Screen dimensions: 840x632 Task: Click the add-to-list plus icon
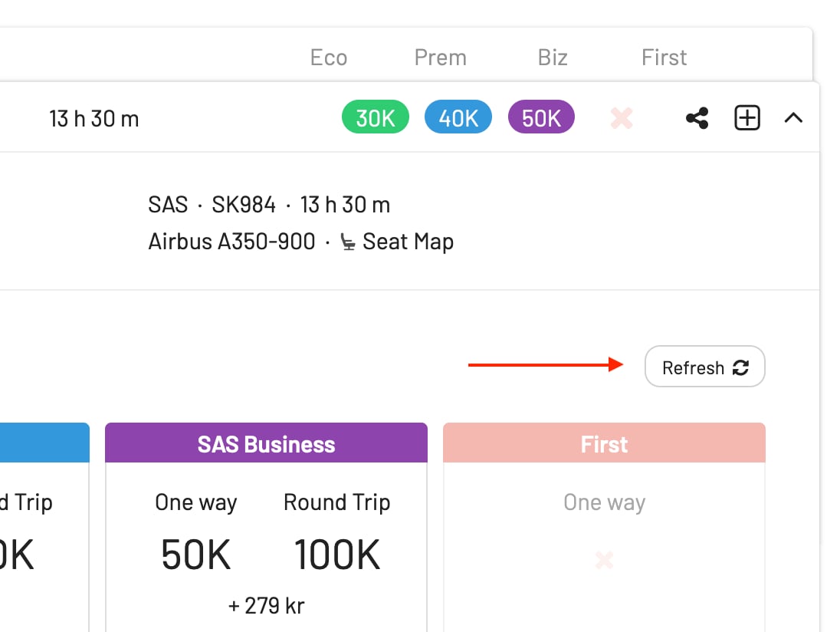coord(746,117)
